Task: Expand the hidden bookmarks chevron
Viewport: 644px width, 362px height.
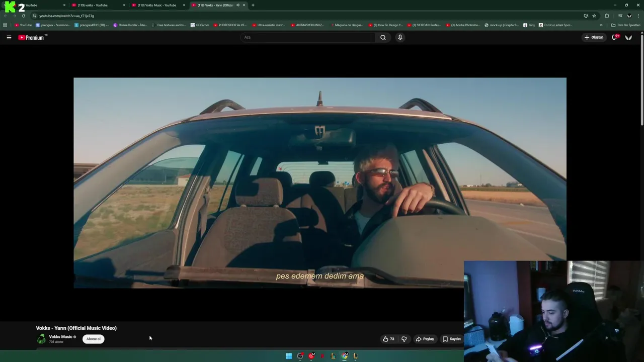Action: (601, 25)
